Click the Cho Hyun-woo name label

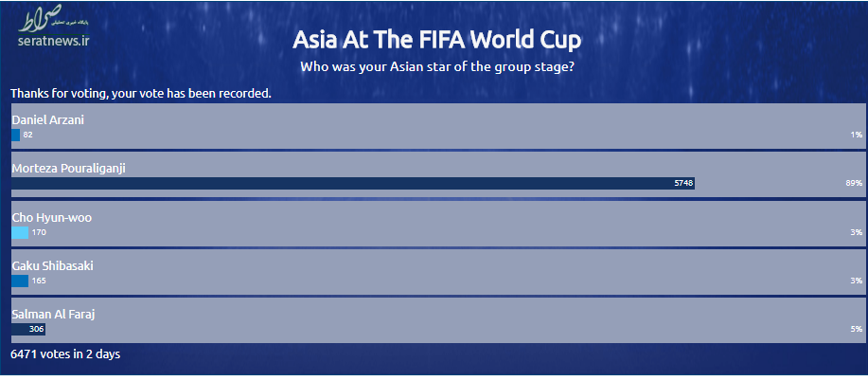(51, 218)
